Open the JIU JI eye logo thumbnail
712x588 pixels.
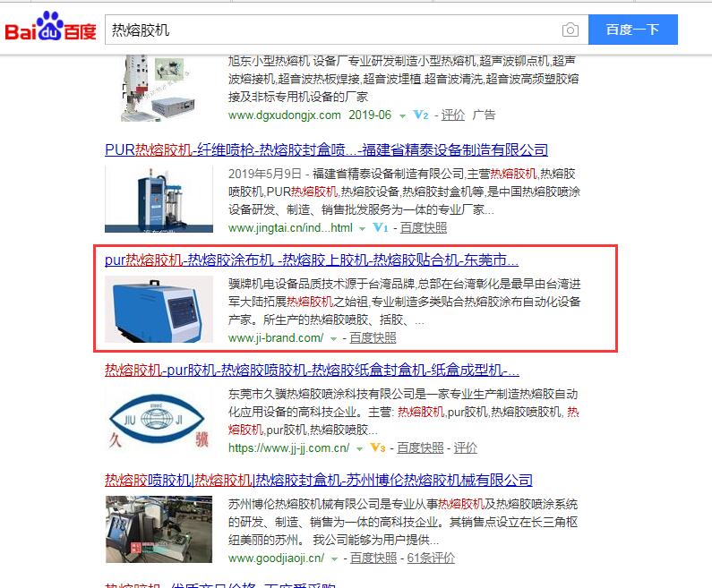click(159, 419)
